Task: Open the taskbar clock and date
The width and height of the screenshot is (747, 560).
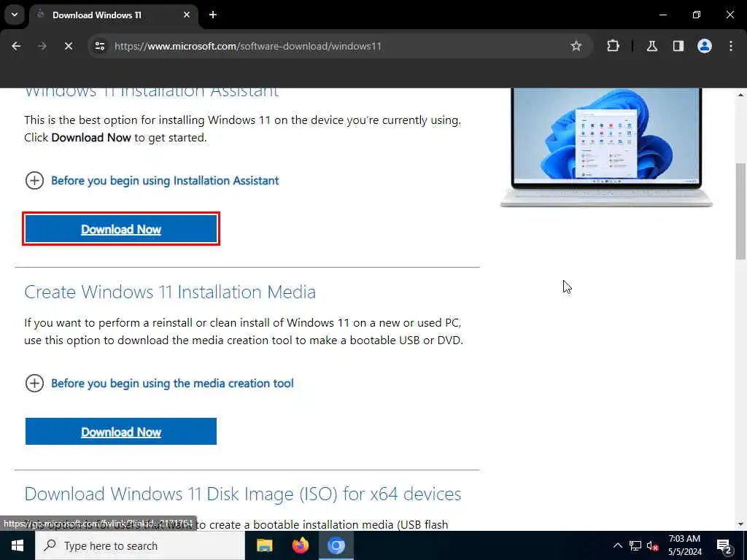Action: (x=684, y=545)
